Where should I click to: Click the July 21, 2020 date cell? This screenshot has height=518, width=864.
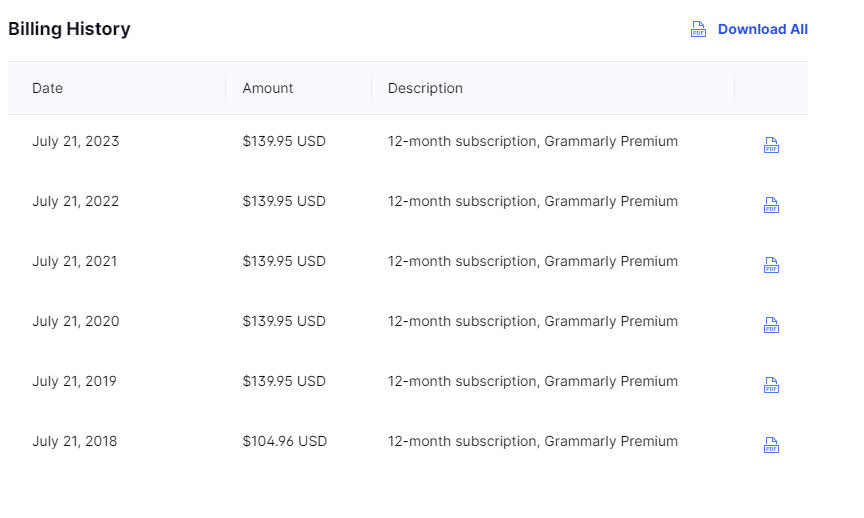pos(75,321)
